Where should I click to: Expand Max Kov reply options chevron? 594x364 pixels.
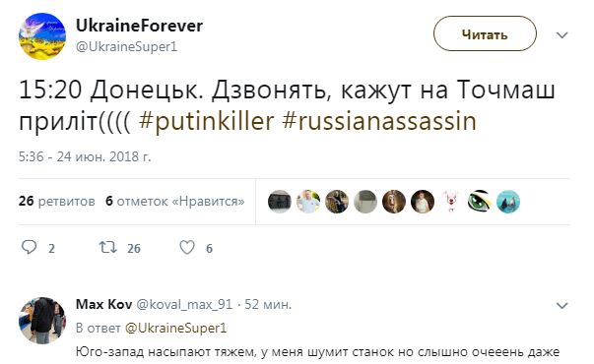click(x=561, y=305)
